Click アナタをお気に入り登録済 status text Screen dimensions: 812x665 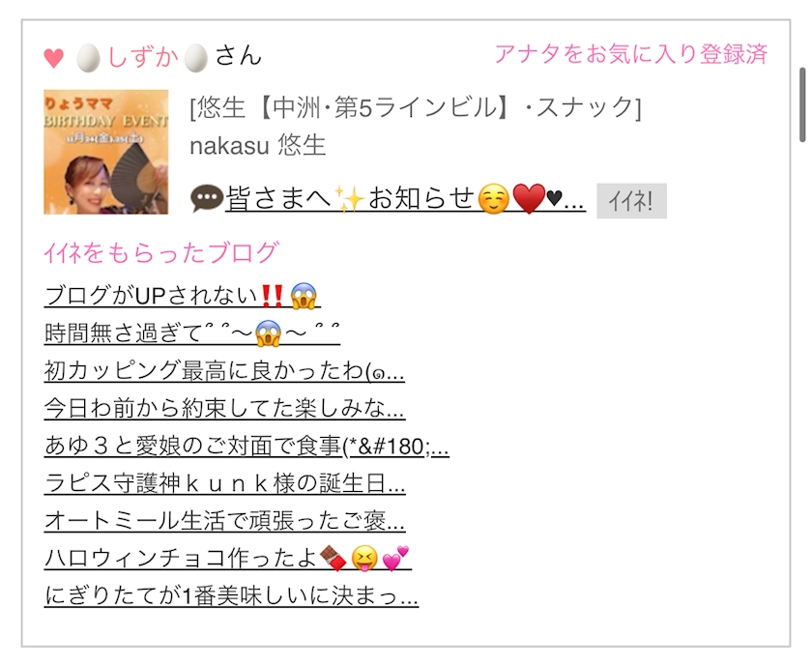coord(630,54)
